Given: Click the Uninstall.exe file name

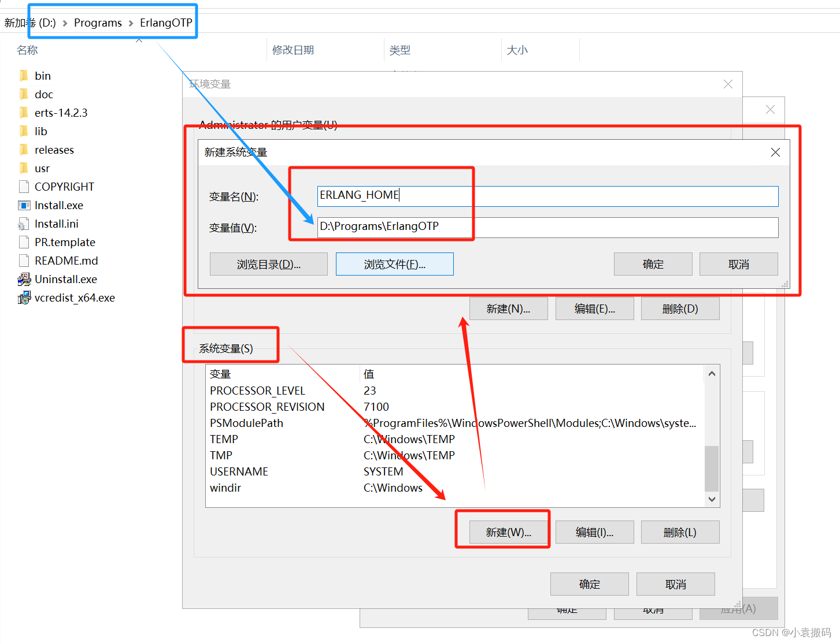Looking at the screenshot, I should 66,279.
